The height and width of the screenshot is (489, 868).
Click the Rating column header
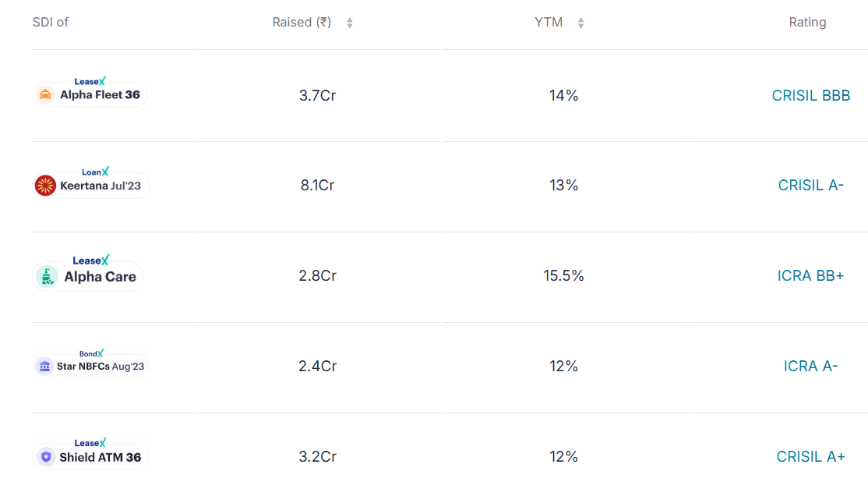click(808, 22)
